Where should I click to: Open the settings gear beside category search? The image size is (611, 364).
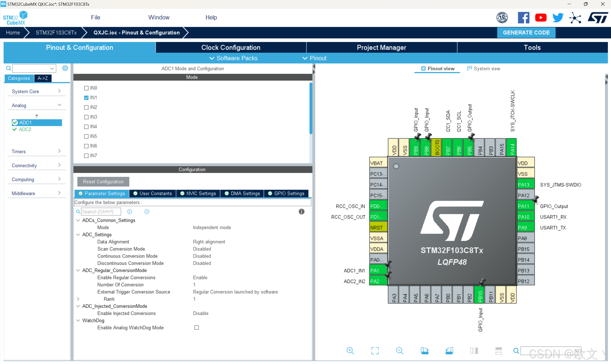pyautogui.click(x=65, y=68)
